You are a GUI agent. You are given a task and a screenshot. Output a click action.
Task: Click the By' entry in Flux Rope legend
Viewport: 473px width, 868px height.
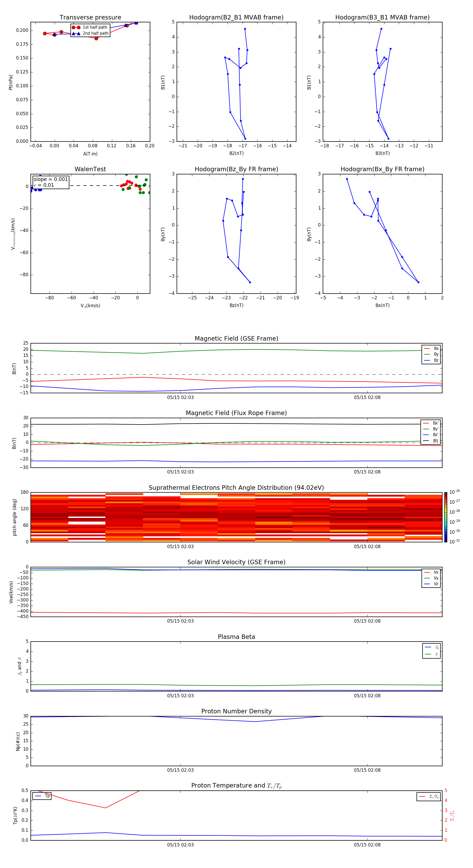(431, 429)
